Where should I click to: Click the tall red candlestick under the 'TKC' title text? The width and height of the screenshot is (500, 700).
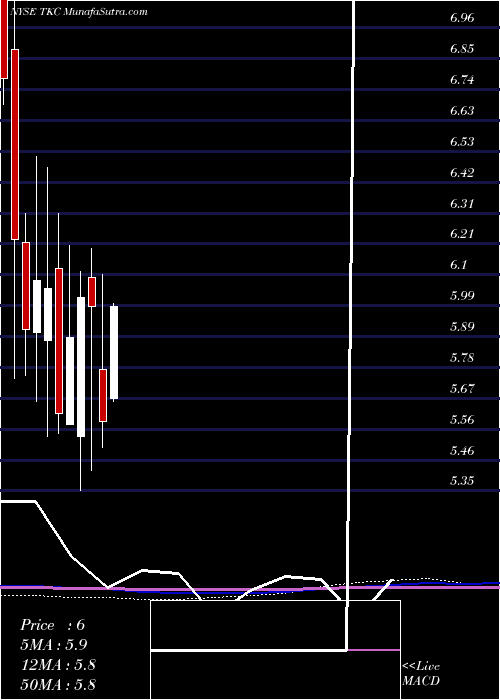(x=15, y=145)
